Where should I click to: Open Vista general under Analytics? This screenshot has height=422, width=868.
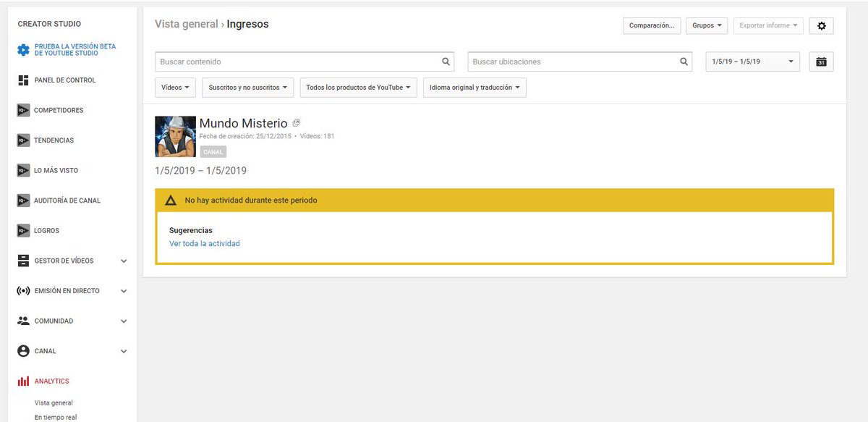[54, 403]
